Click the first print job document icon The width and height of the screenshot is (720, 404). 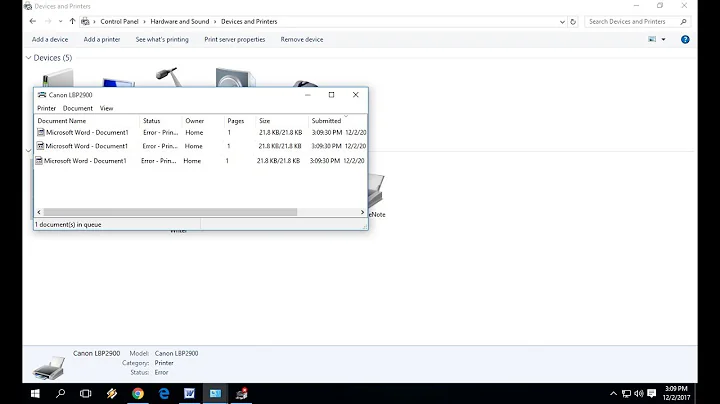41,132
